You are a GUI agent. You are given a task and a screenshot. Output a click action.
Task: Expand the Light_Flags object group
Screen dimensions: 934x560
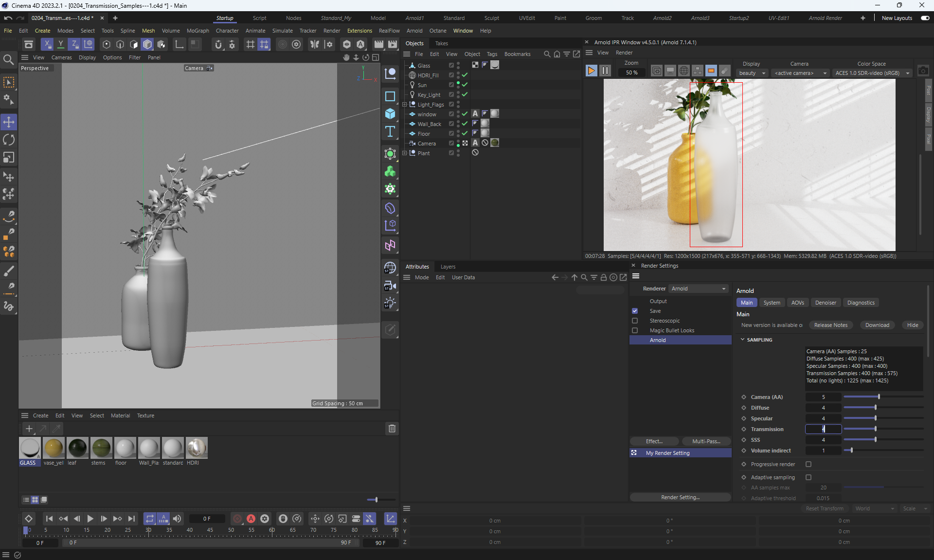click(x=405, y=105)
